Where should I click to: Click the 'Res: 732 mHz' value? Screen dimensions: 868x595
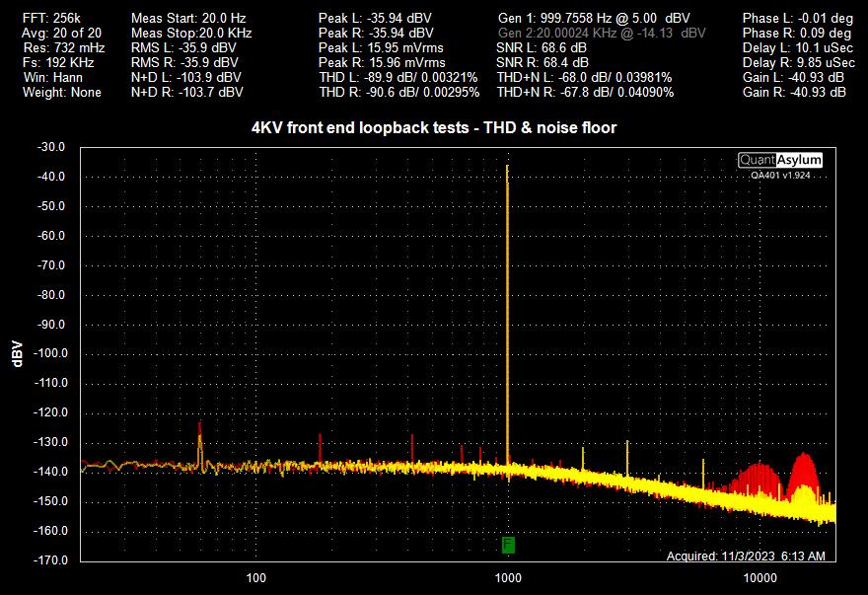point(64,48)
